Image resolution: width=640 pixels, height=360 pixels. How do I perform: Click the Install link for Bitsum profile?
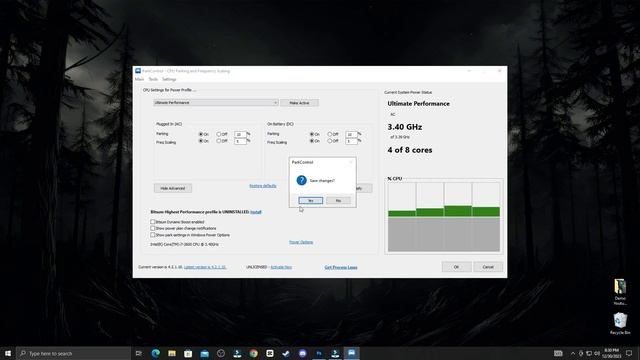(256, 212)
